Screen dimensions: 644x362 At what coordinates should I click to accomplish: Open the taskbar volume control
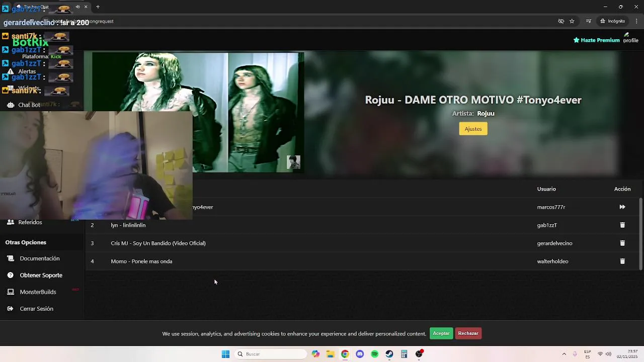[608, 354]
